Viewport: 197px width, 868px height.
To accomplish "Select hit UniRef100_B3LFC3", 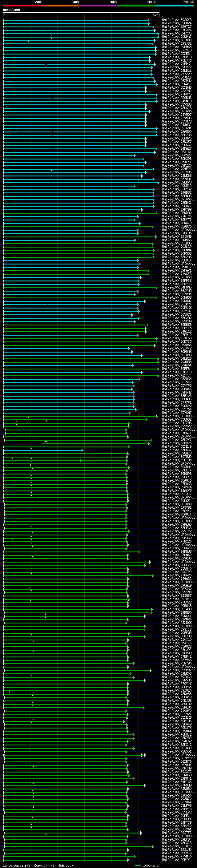I will (x=177, y=528).
